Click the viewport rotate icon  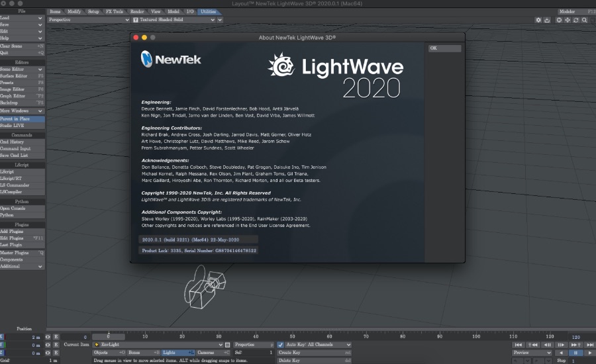[576, 20]
